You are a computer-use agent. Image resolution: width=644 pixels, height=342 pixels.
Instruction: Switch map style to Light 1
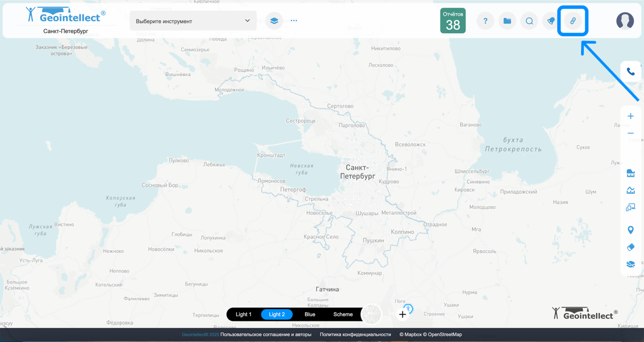click(x=244, y=314)
